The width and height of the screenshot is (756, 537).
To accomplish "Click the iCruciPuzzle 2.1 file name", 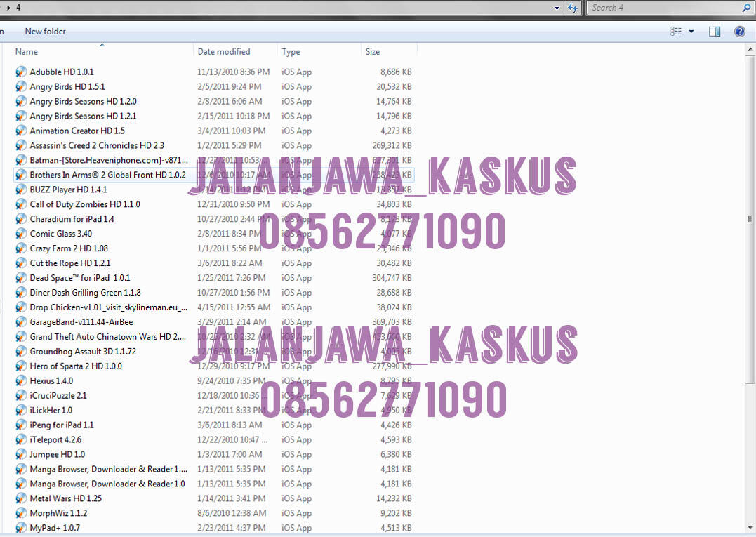I will [58, 395].
